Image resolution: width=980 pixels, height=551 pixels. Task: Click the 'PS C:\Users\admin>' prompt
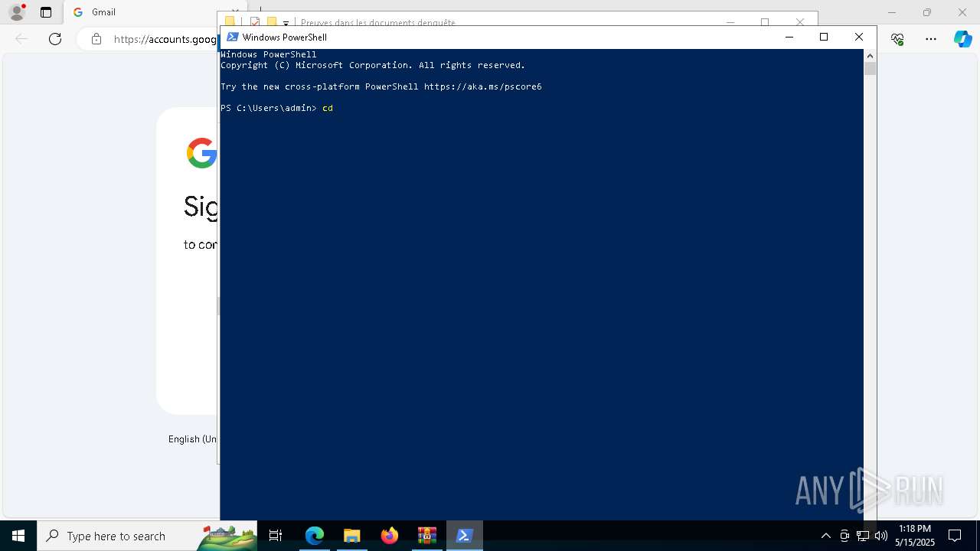tap(269, 108)
